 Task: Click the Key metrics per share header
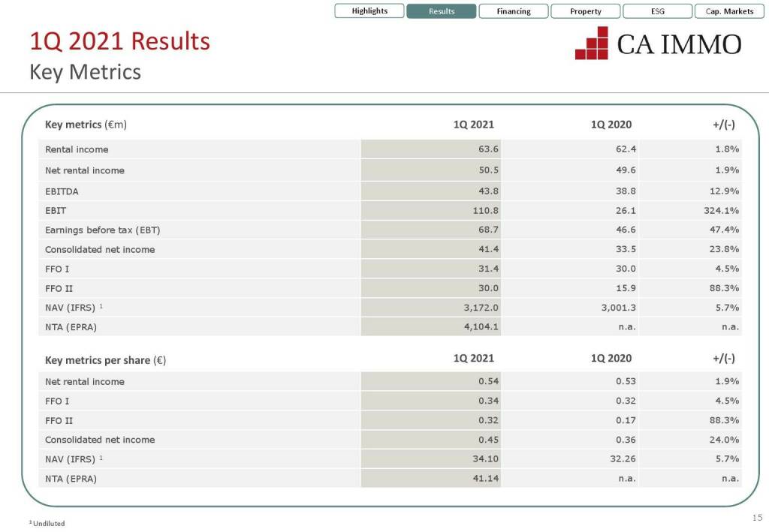click(x=105, y=359)
